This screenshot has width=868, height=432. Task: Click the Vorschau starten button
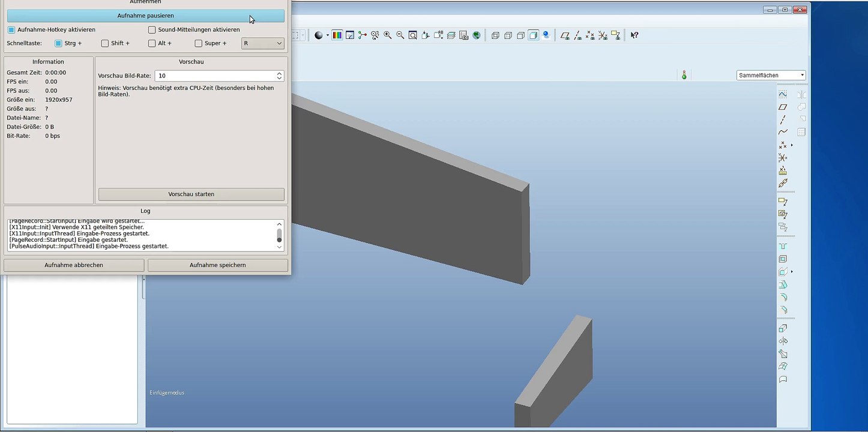[x=191, y=194]
